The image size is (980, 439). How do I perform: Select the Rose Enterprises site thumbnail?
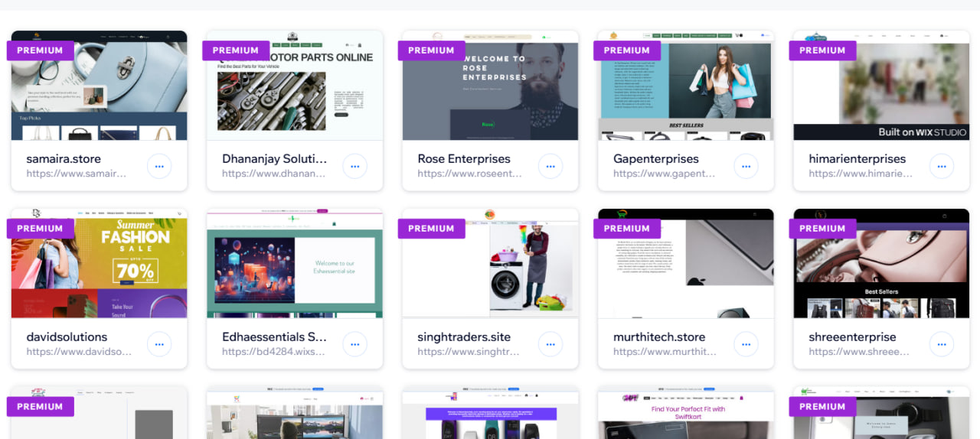click(x=491, y=86)
